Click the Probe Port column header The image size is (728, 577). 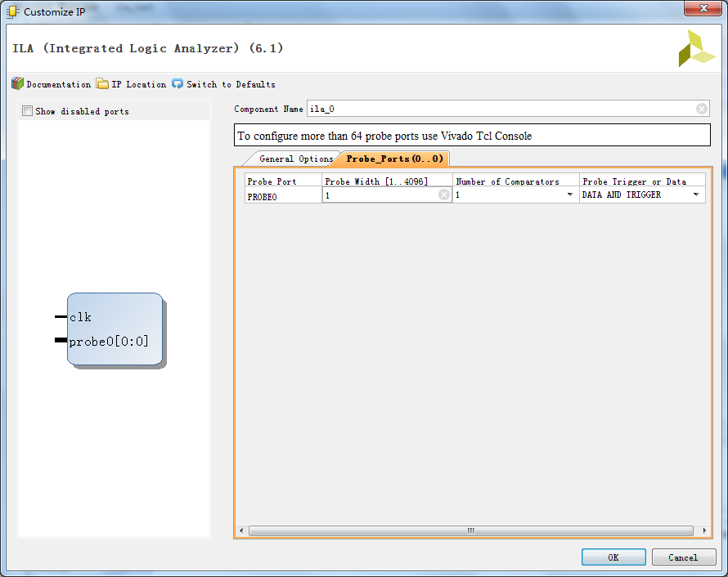click(x=283, y=181)
